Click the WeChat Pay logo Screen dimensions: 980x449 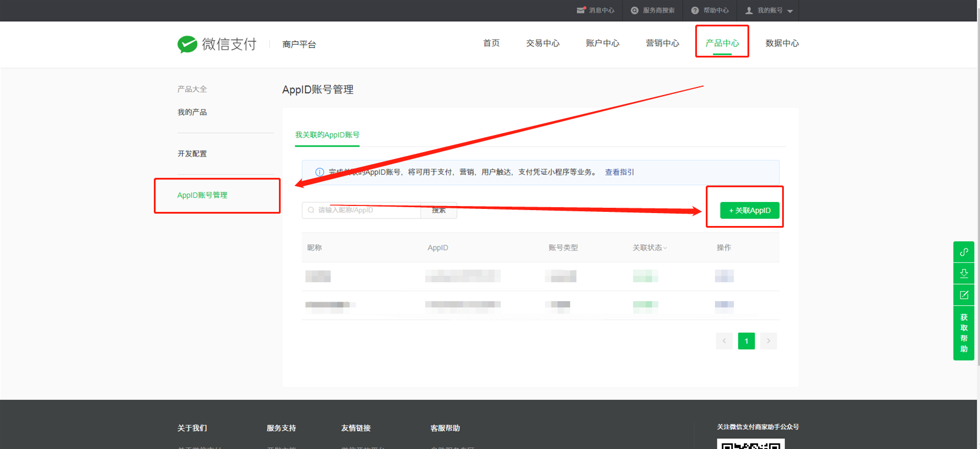point(217,44)
